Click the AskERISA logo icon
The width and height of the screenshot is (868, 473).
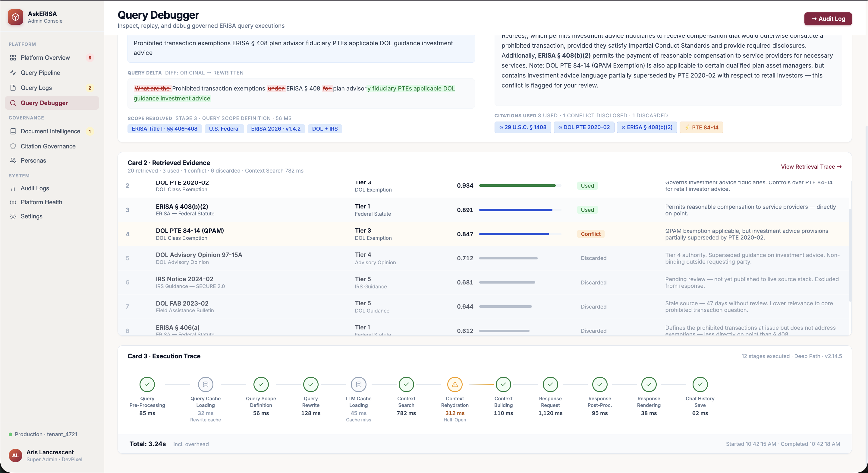tap(15, 17)
